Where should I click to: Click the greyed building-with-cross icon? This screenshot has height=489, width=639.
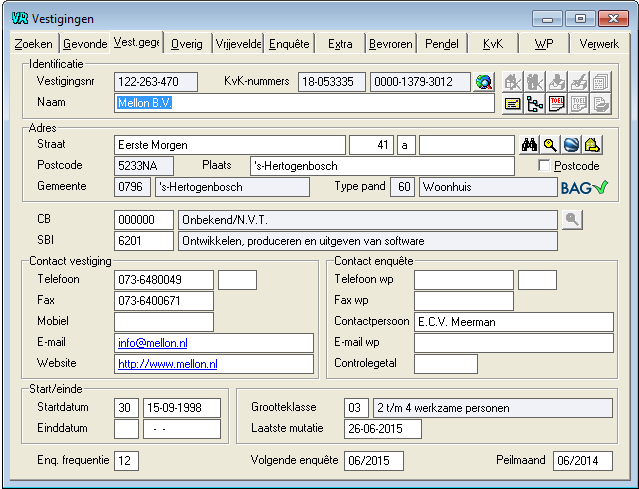(x=534, y=82)
